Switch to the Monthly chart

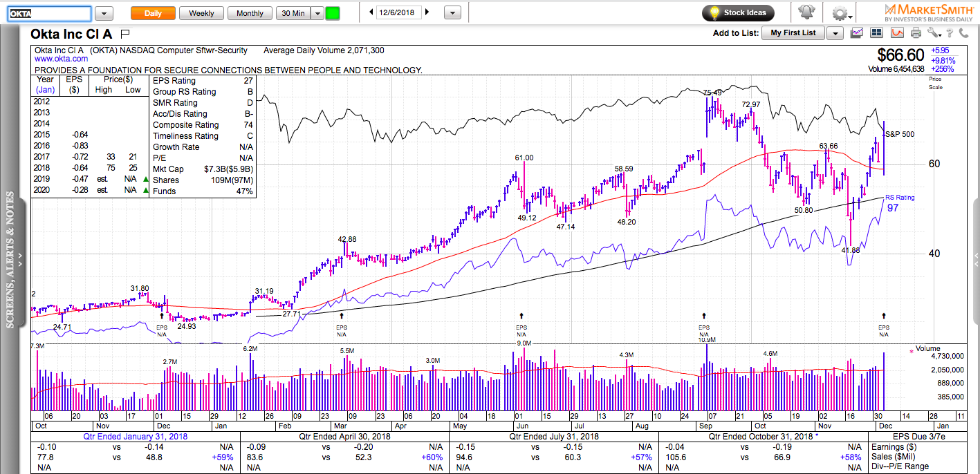pyautogui.click(x=250, y=13)
